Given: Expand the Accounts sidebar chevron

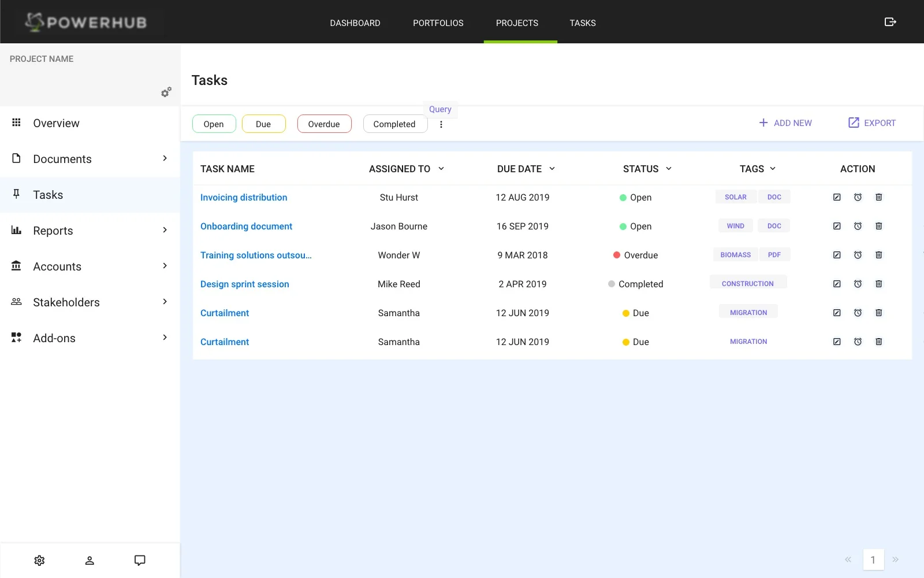Looking at the screenshot, I should 165,266.
